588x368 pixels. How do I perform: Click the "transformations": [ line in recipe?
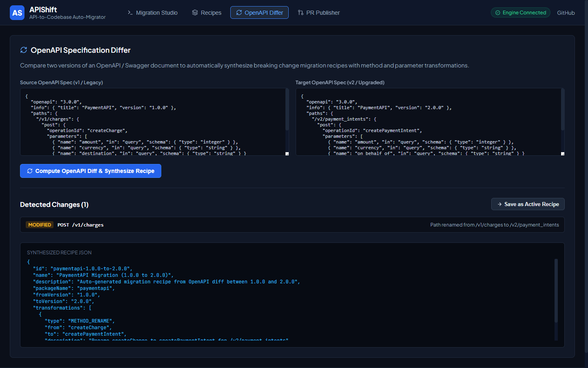(62, 308)
